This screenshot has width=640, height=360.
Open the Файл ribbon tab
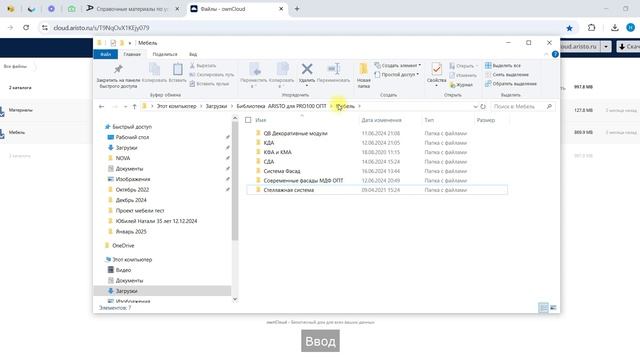[105, 54]
